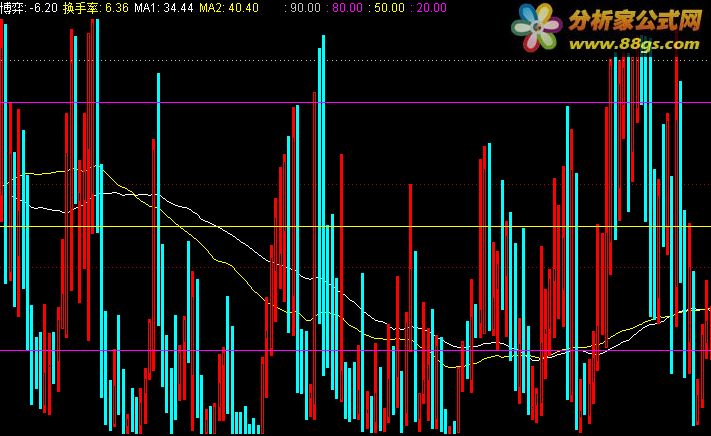The image size is (711, 436).
Task: Select the -6.20 博弈 value
Action: 44,8
